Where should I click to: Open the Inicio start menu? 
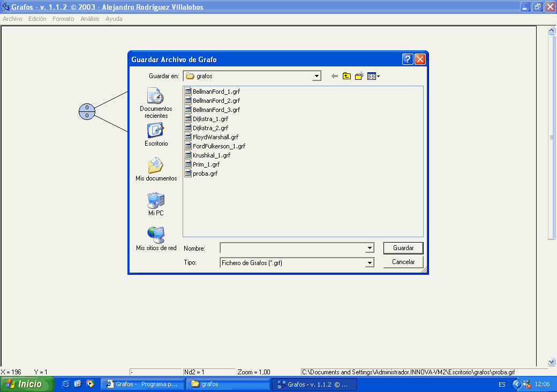[x=27, y=384]
